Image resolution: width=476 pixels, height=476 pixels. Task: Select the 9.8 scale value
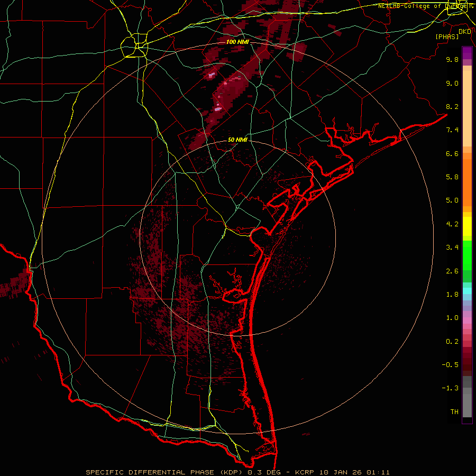click(x=452, y=59)
